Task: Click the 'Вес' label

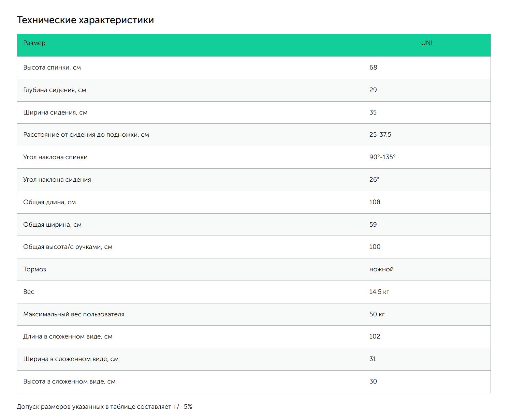Action: click(29, 292)
